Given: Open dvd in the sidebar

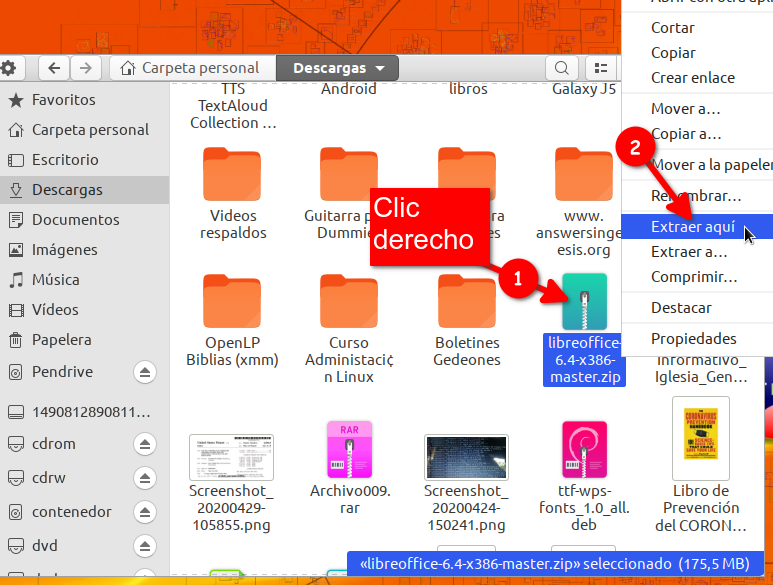Looking at the screenshot, I should [x=44, y=546].
